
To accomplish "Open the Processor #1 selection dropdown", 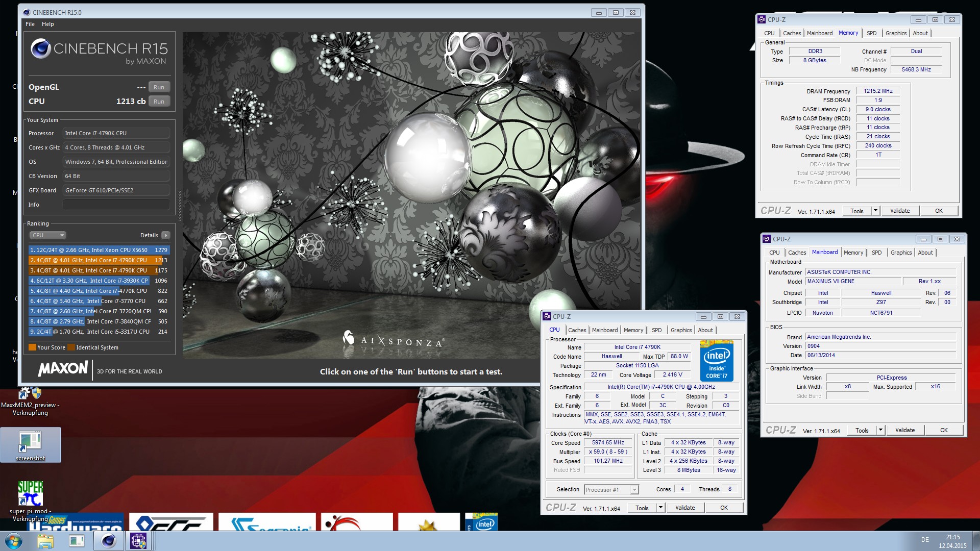I will [611, 490].
